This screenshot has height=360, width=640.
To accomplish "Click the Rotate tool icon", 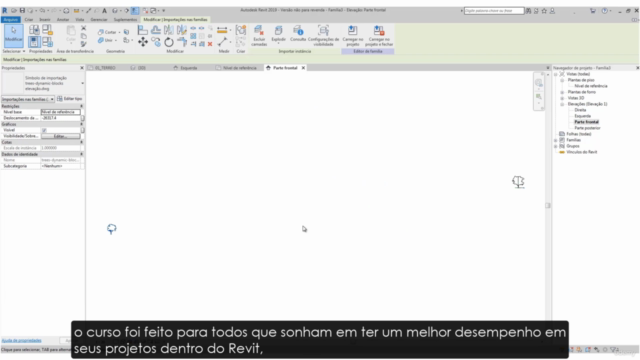I will pyautogui.click(x=169, y=42).
